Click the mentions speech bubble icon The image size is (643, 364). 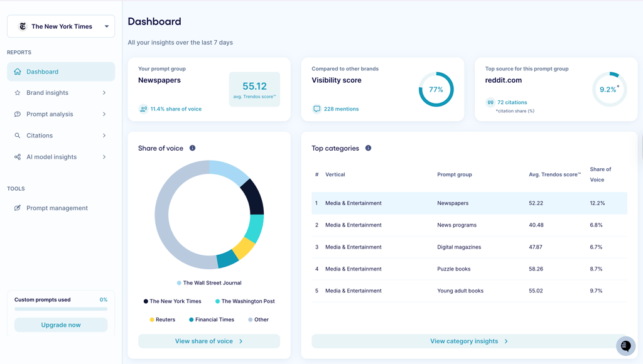pyautogui.click(x=316, y=109)
